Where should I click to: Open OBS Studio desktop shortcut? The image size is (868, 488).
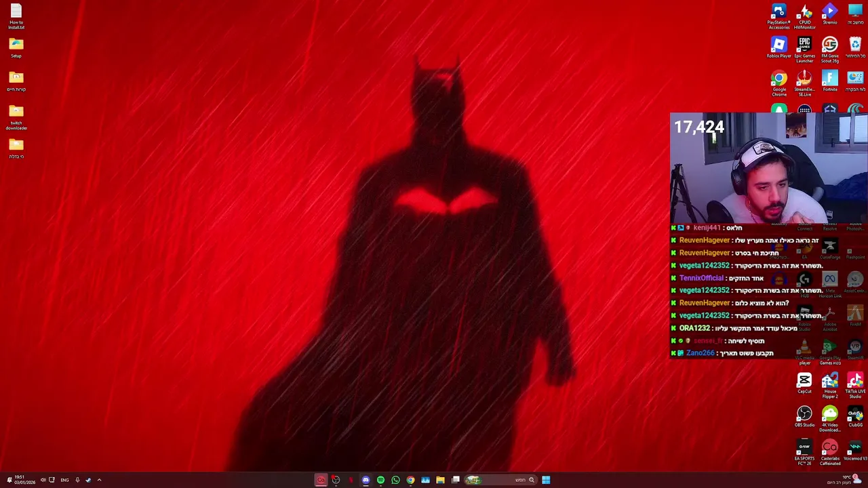[x=804, y=417]
